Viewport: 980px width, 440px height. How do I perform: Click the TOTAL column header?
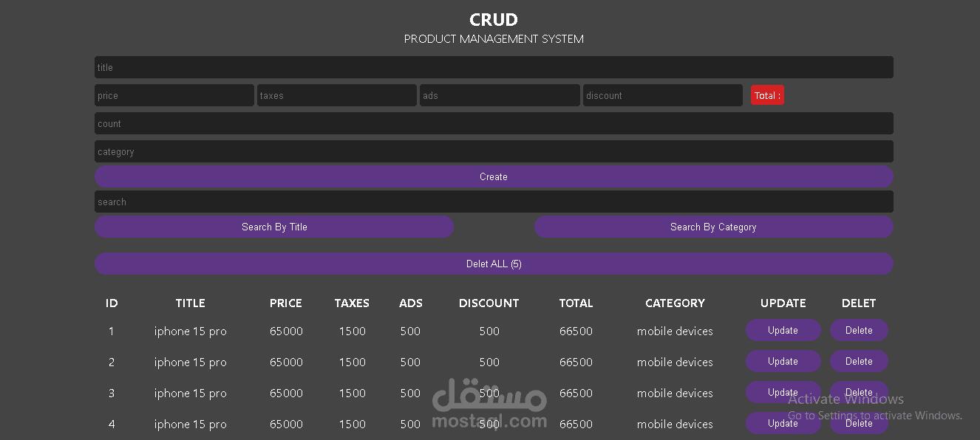[x=576, y=303]
